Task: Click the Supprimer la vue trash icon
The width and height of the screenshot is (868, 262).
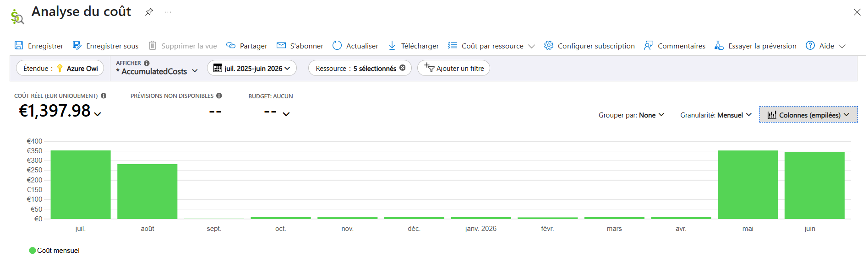Action: pos(153,45)
